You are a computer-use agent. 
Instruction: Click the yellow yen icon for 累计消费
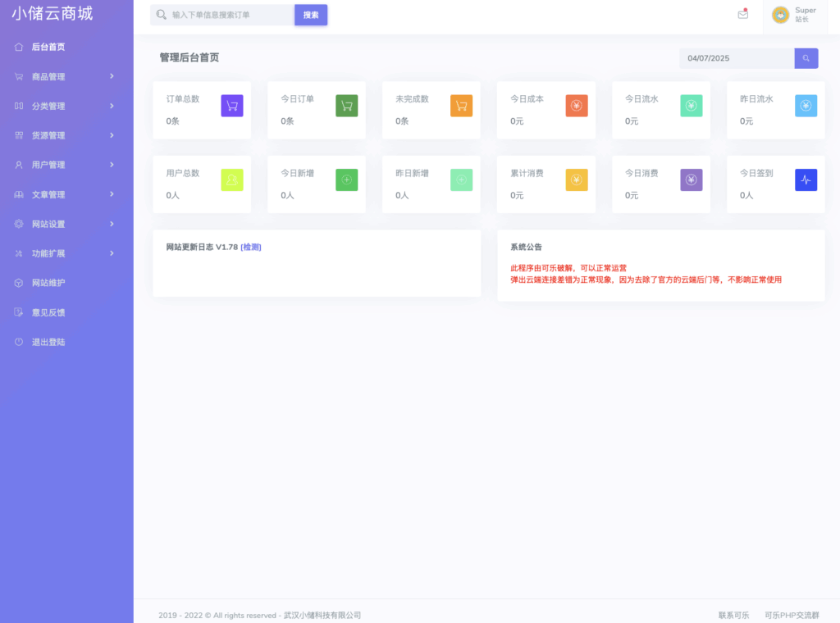(x=577, y=180)
